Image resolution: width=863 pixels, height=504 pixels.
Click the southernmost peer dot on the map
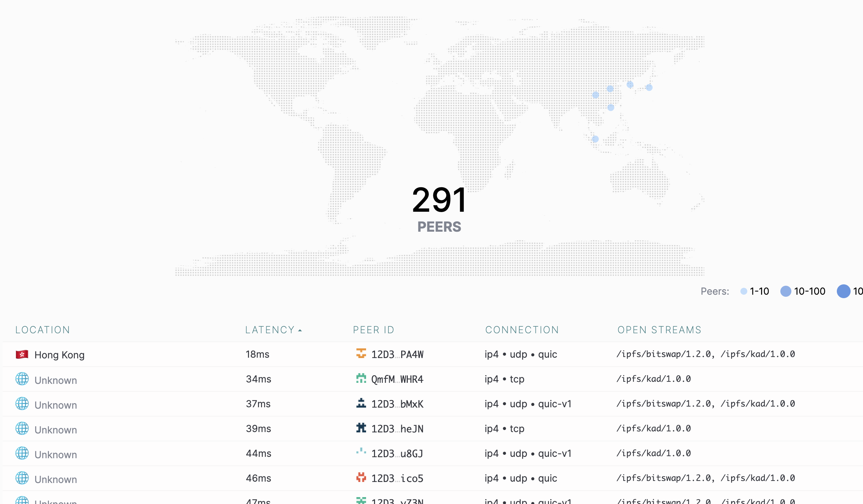[x=595, y=139]
